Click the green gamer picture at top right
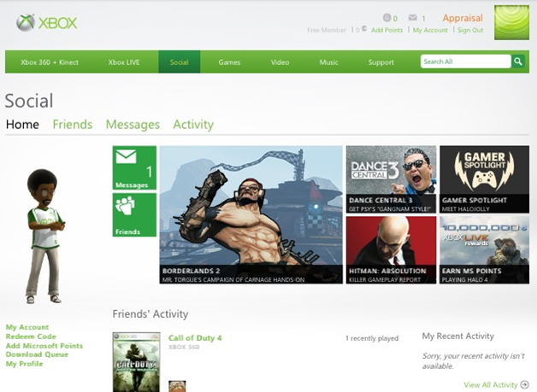Viewport: 537px width, 392px height. pyautogui.click(x=511, y=22)
